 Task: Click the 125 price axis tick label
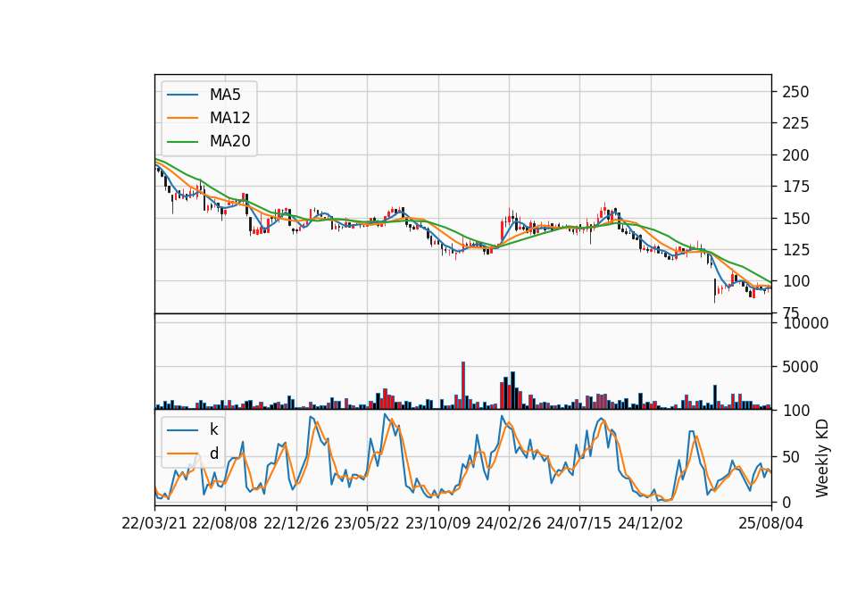coord(795,250)
